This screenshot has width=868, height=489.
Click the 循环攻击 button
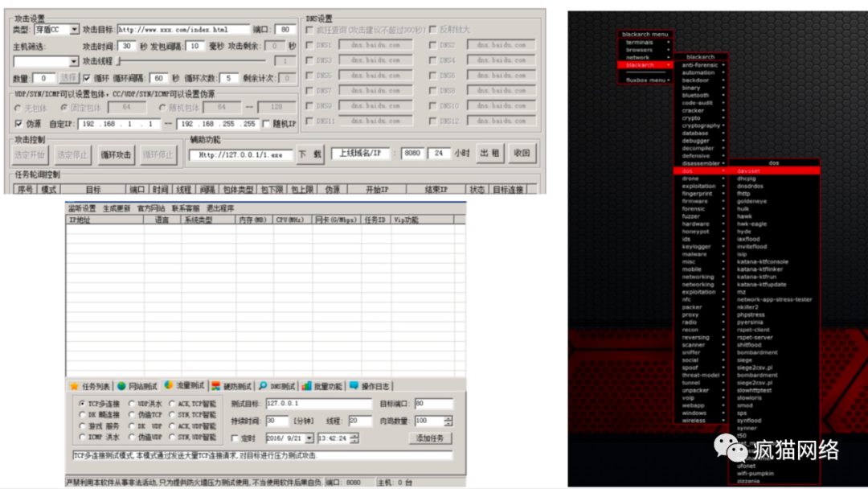116,154
